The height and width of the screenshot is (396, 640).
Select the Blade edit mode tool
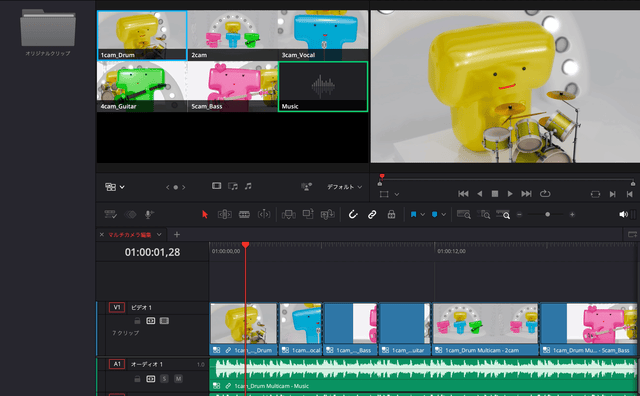coord(264,214)
